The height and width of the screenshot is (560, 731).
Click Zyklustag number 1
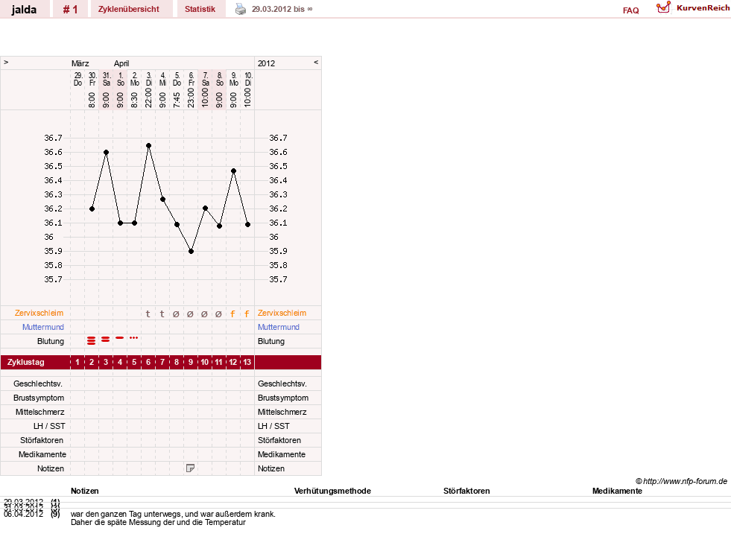point(77,362)
